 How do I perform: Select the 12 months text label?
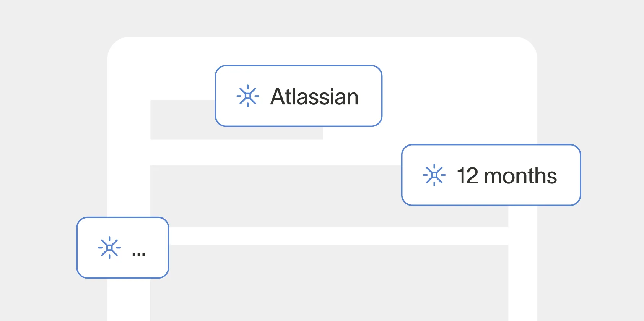click(507, 176)
